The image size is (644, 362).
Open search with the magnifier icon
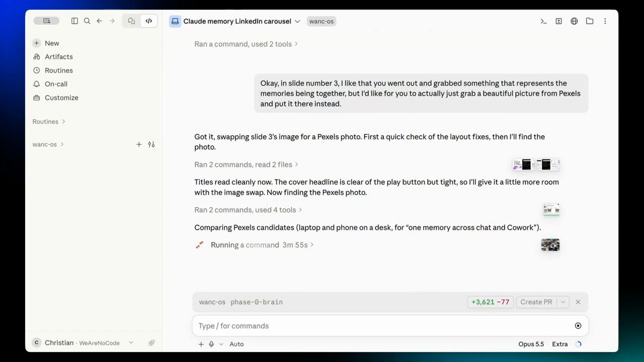tap(87, 21)
